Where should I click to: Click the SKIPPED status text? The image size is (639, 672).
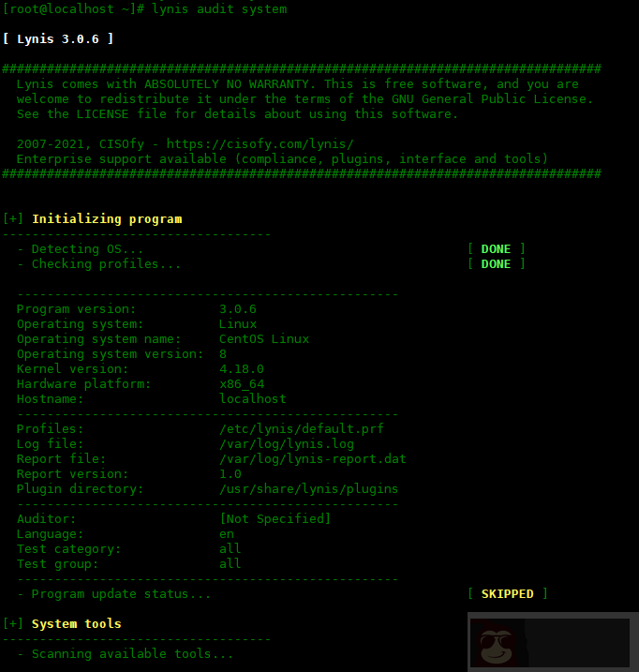click(508, 594)
